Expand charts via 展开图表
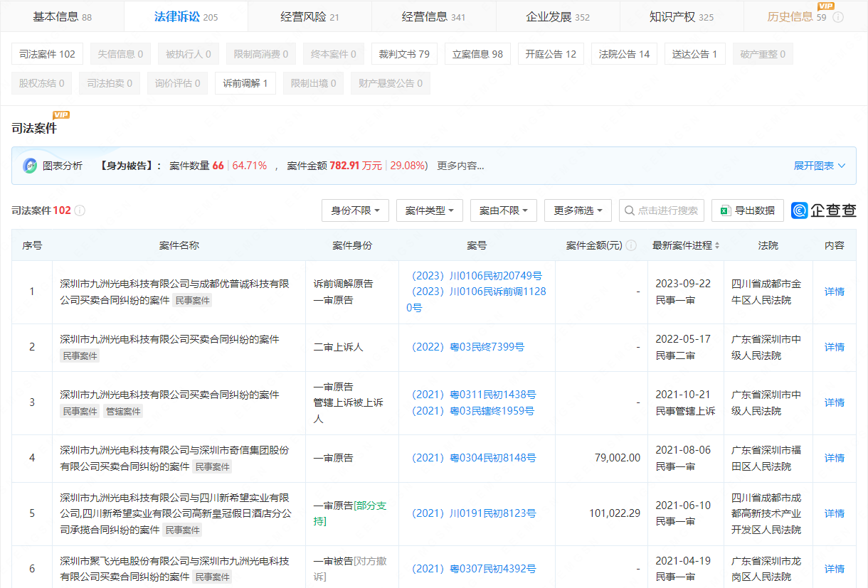 pos(819,166)
